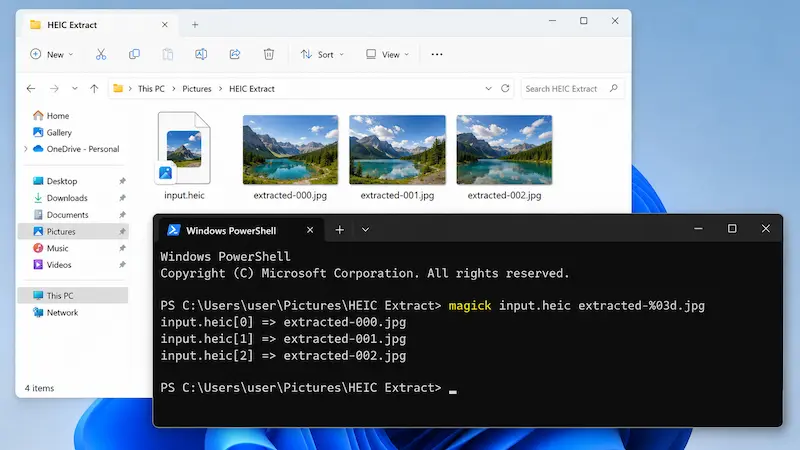Viewport: 800px width, 450px height.
Task: Click the Rename icon in Explorer toolbar
Action: pyautogui.click(x=201, y=54)
